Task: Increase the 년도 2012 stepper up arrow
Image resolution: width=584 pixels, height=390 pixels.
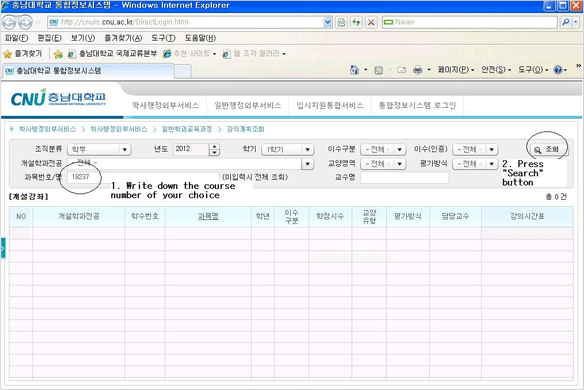Action: click(214, 147)
